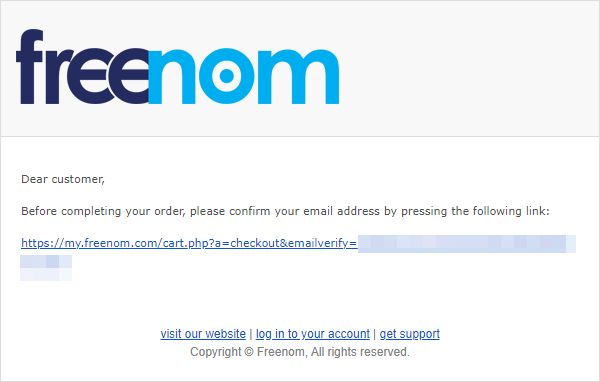The width and height of the screenshot is (600, 382).
Task: Click the dark blue 'free' part of logo
Action: click(82, 67)
